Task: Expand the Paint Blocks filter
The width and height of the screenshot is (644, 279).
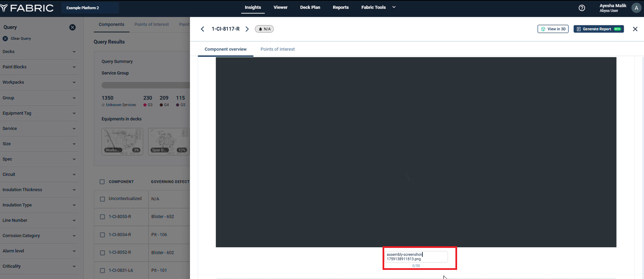Action: (x=39, y=67)
